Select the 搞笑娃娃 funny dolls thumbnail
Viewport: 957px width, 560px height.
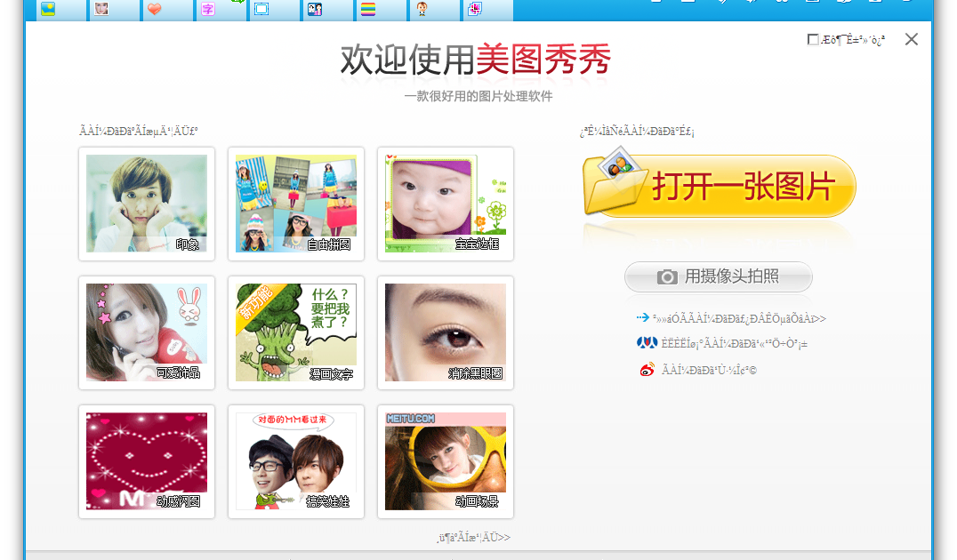296,462
